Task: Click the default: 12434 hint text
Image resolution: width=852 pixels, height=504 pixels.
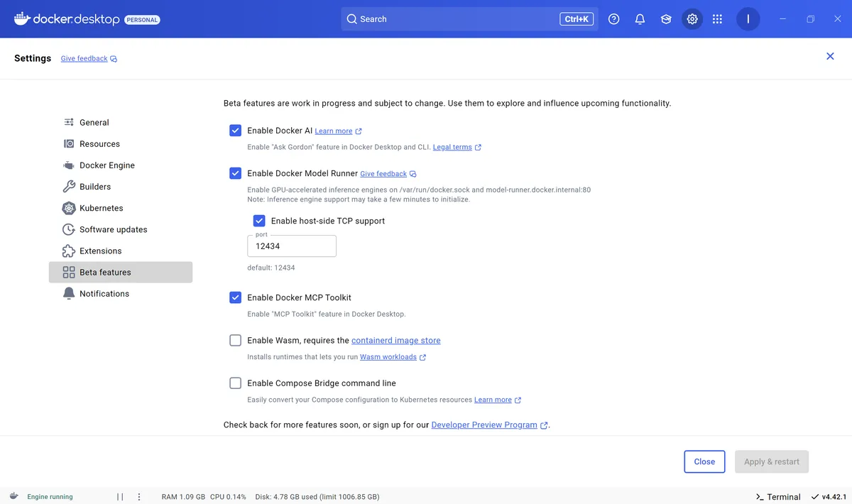Action: (x=271, y=268)
